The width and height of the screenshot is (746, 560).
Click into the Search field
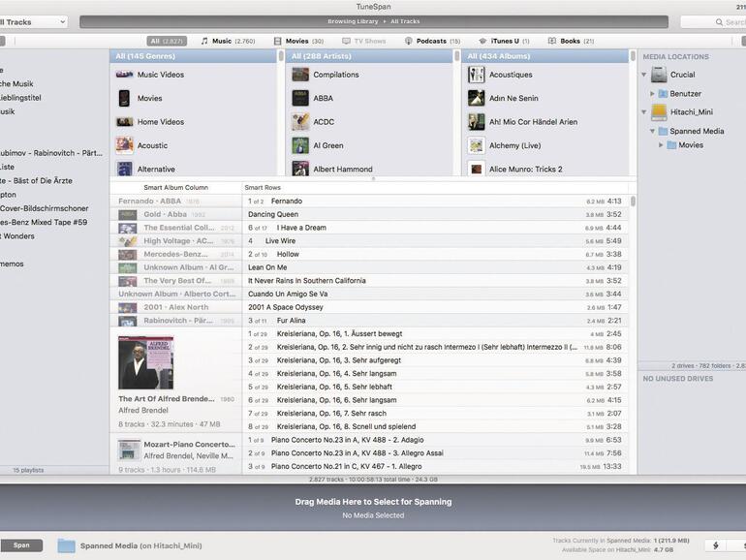point(714,22)
